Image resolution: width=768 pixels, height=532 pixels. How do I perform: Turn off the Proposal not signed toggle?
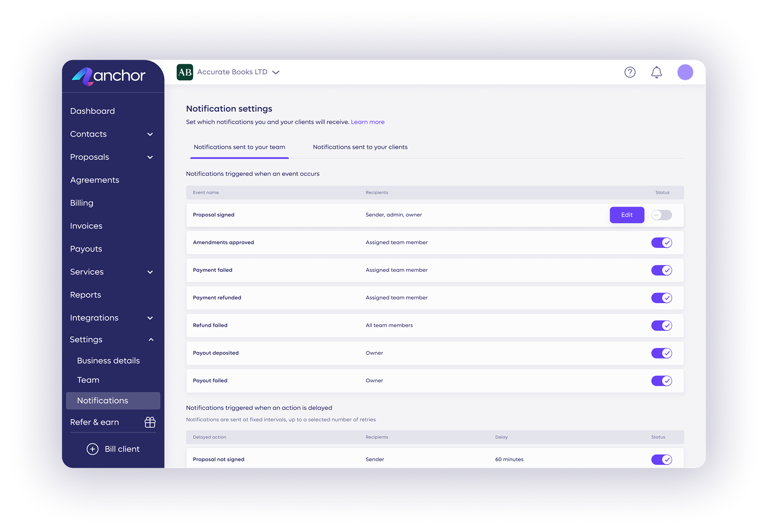click(x=662, y=459)
